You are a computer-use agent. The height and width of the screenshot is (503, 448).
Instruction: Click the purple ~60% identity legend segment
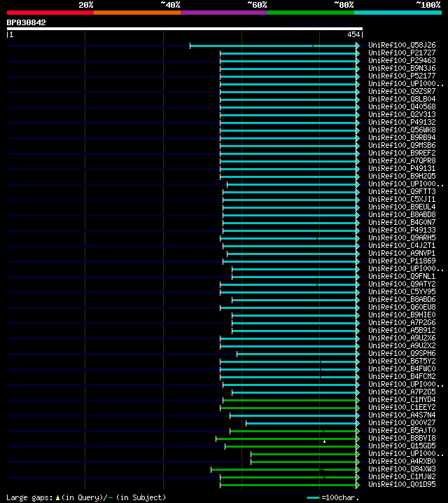click(x=224, y=13)
